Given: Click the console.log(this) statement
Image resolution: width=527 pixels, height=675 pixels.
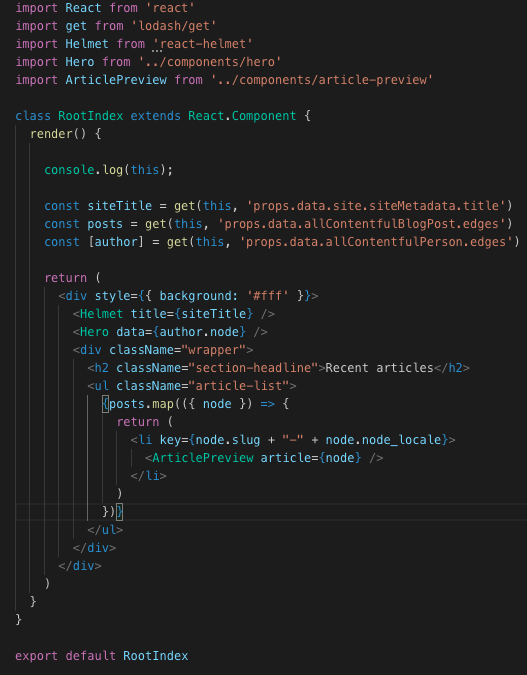Looking at the screenshot, I should click(108, 170).
